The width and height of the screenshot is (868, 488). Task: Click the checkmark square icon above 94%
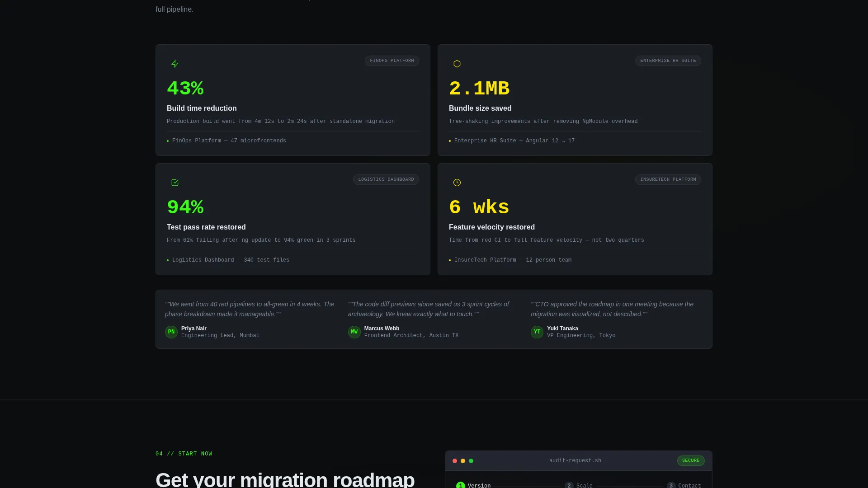coord(175,183)
